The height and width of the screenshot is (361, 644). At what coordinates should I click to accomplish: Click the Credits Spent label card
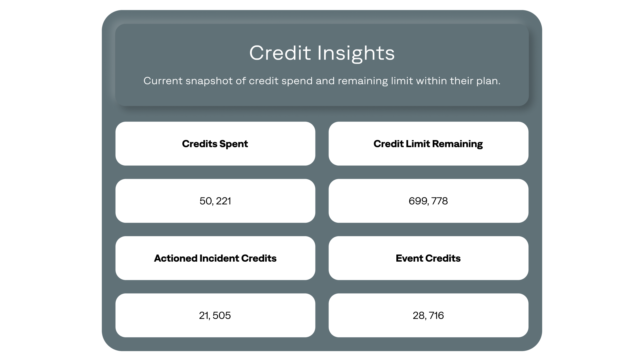[x=215, y=144]
